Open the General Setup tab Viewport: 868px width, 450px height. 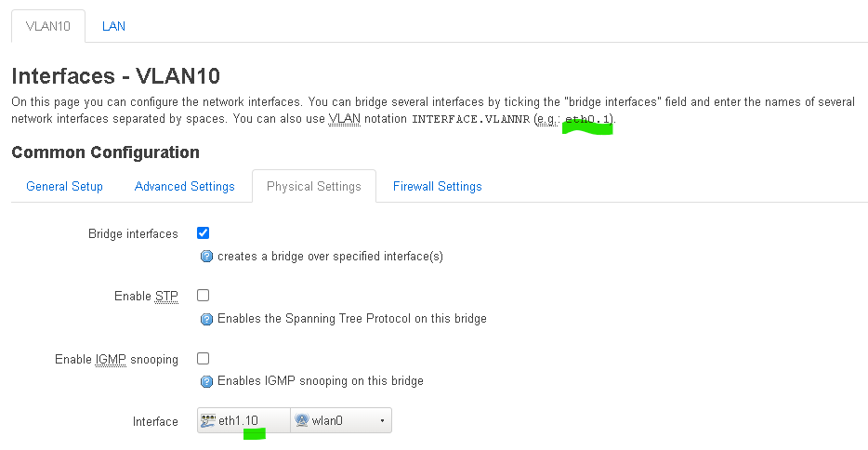[x=64, y=187]
